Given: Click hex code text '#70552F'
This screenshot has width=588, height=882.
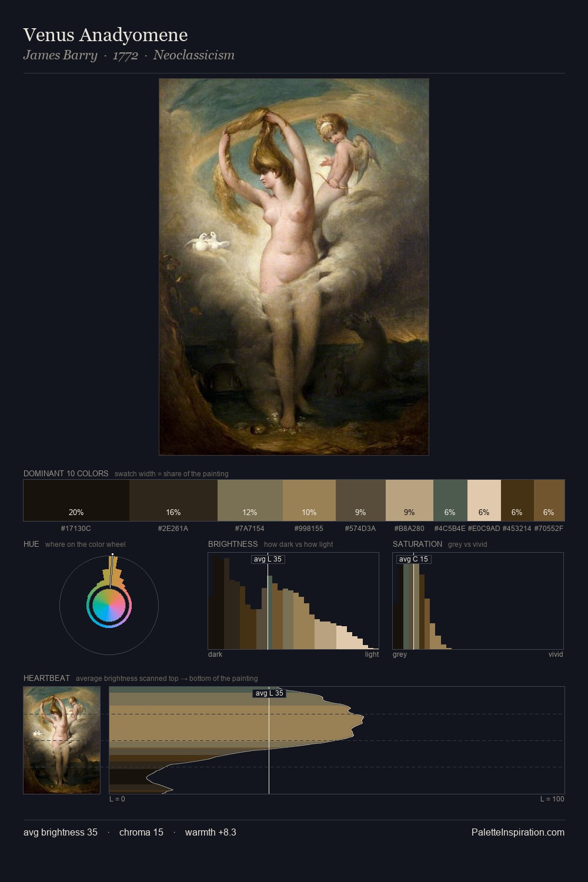Looking at the screenshot, I should tap(549, 529).
